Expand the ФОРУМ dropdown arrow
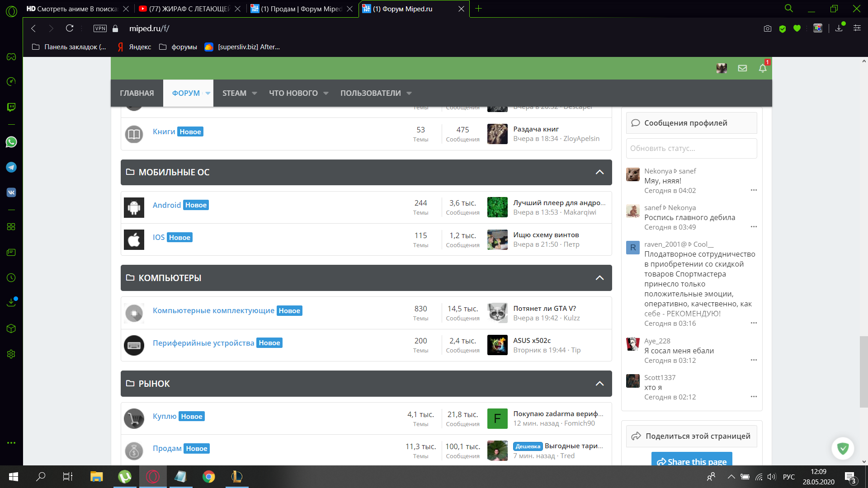Image resolution: width=868 pixels, height=488 pixels. [x=208, y=94]
